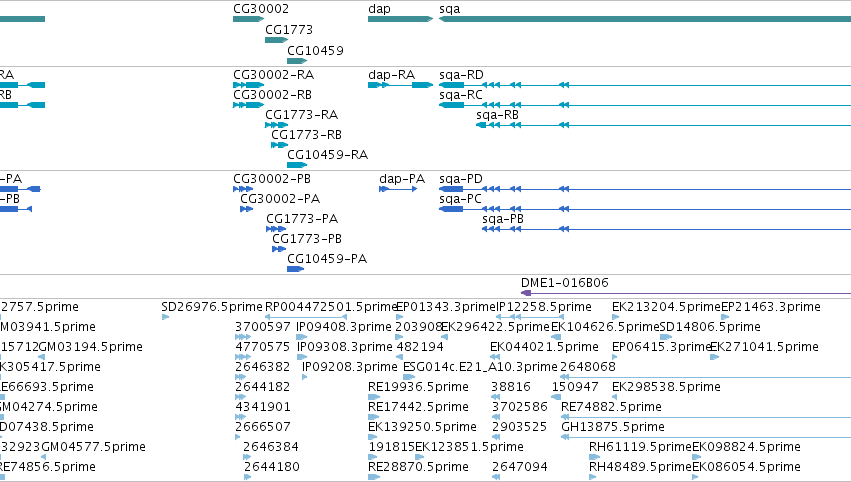Click transcript CG1773-RB

(280, 145)
